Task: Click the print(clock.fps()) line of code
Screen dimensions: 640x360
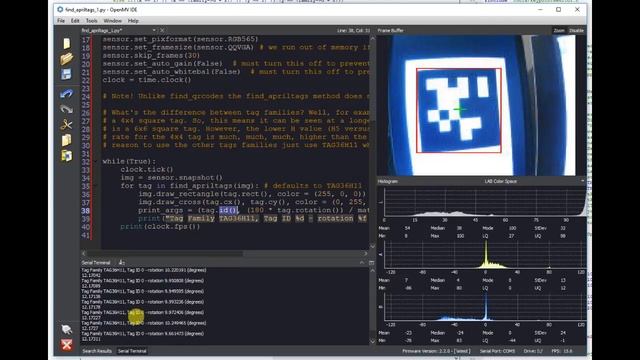Action: click(x=160, y=227)
